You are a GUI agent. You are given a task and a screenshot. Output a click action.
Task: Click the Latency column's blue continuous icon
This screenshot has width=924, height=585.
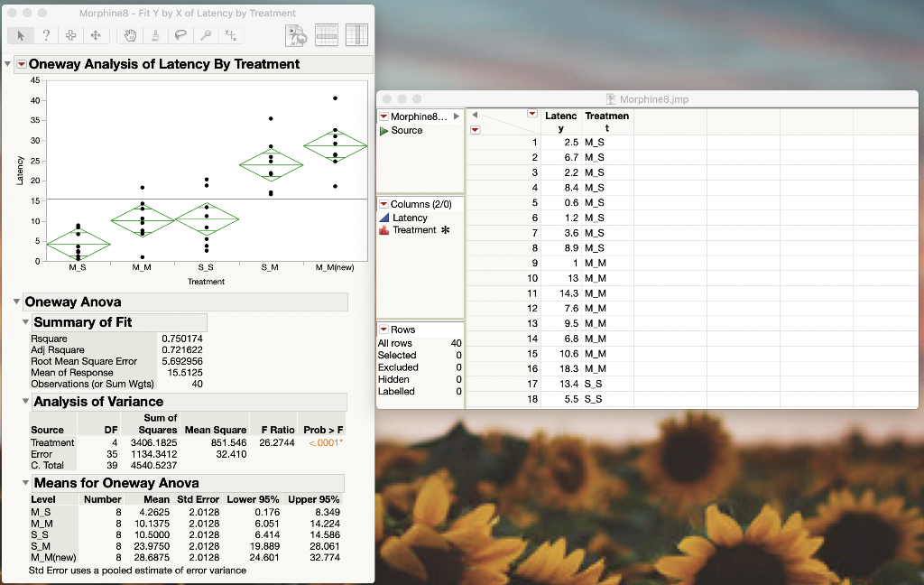point(384,218)
